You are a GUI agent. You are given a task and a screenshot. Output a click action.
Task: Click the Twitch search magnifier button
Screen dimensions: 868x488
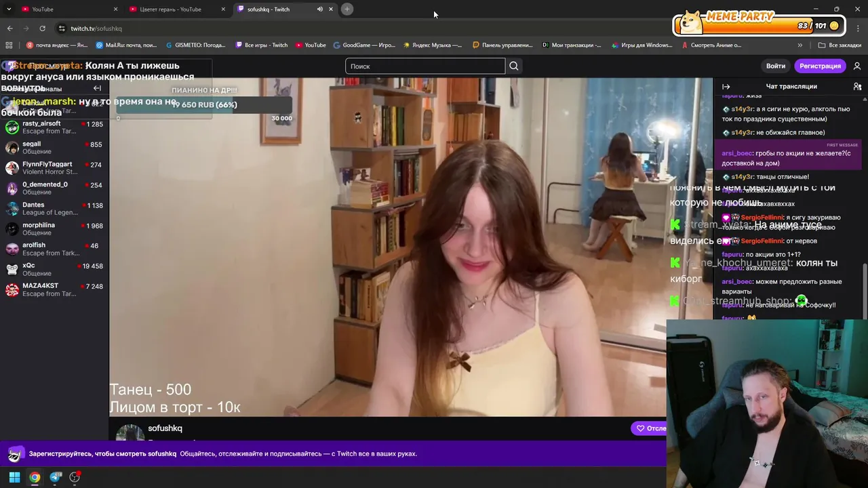pyautogui.click(x=514, y=66)
